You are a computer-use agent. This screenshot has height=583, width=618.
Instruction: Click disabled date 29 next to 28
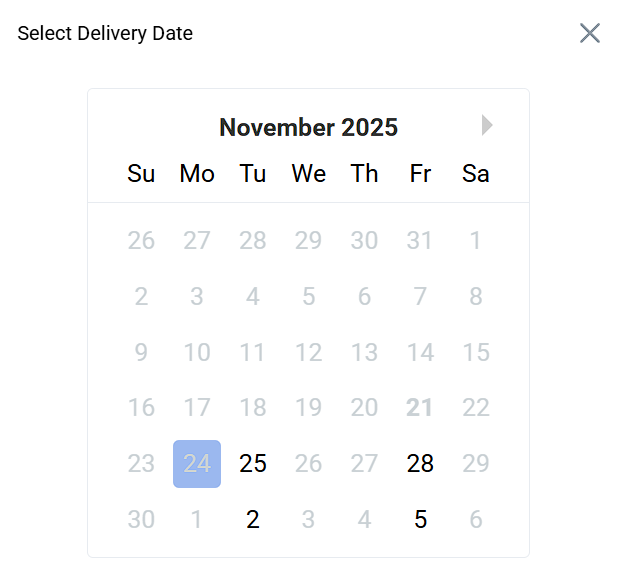(x=476, y=464)
